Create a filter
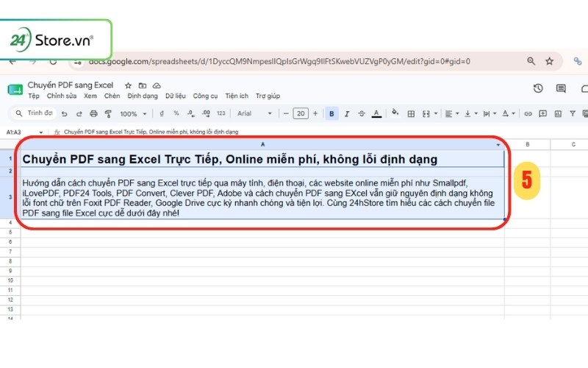Image resolution: width=588 pixels, height=368 pixels. (573, 113)
